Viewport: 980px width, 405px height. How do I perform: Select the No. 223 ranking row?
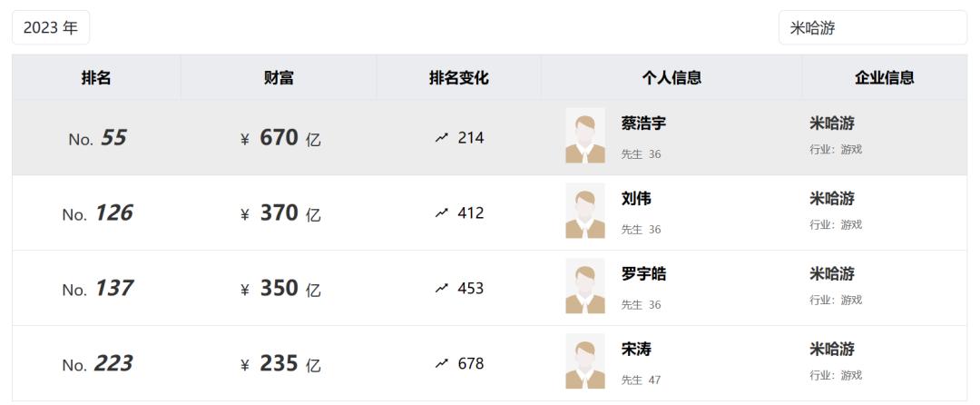489,363
